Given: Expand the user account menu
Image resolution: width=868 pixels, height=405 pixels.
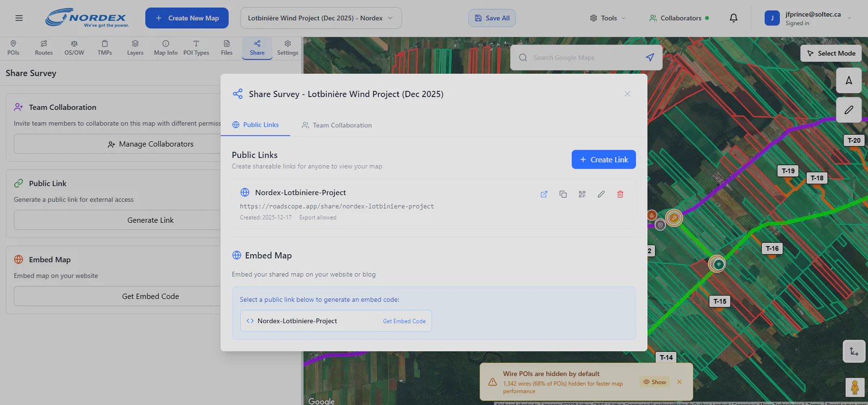Looking at the screenshot, I should pyautogui.click(x=808, y=18).
